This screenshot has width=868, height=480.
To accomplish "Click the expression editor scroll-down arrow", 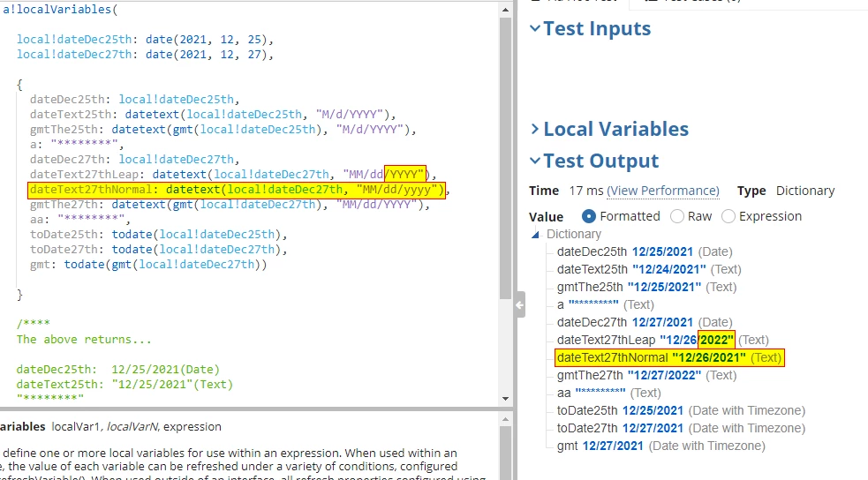I will pos(505,399).
